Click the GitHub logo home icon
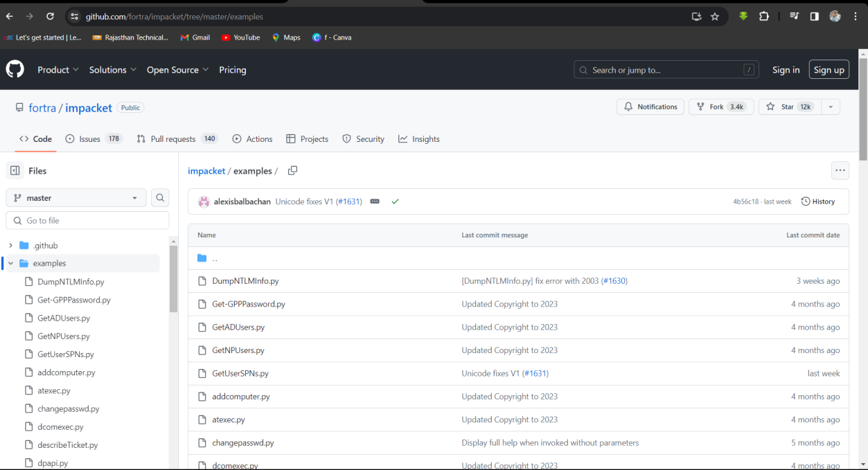Viewport: 868px width, 470px height. [x=15, y=69]
